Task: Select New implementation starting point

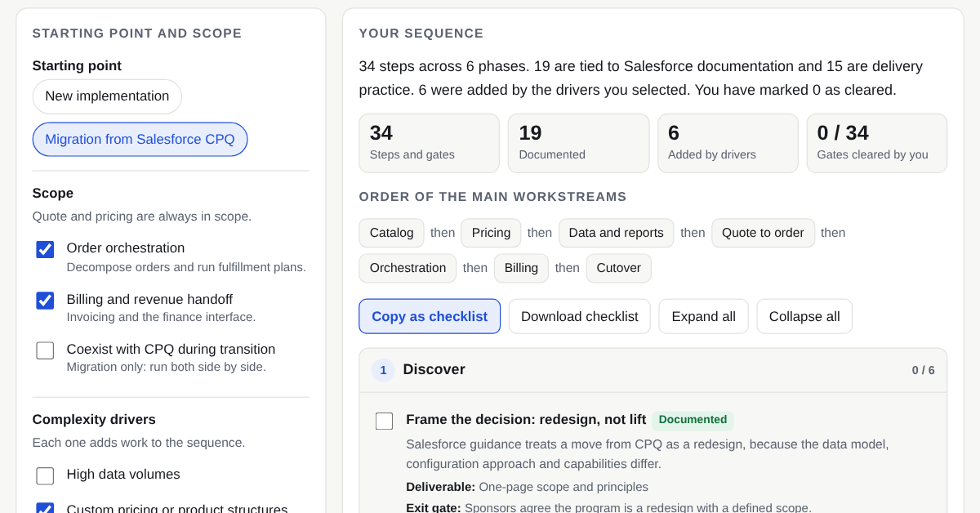Action: tap(107, 96)
